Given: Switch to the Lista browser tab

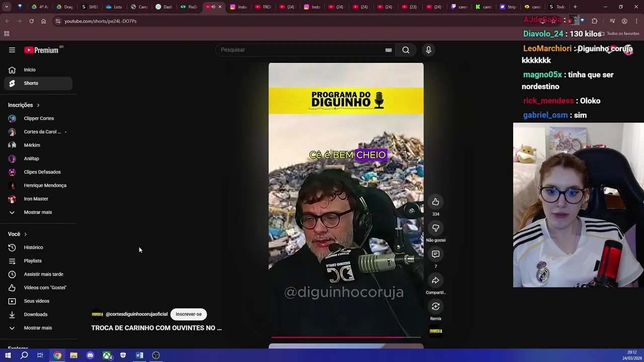Looking at the screenshot, I should tap(114, 7).
